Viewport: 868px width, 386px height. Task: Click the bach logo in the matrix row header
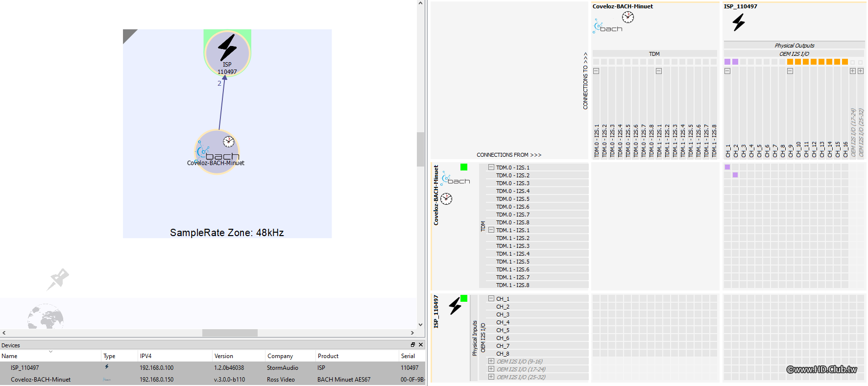click(x=456, y=178)
